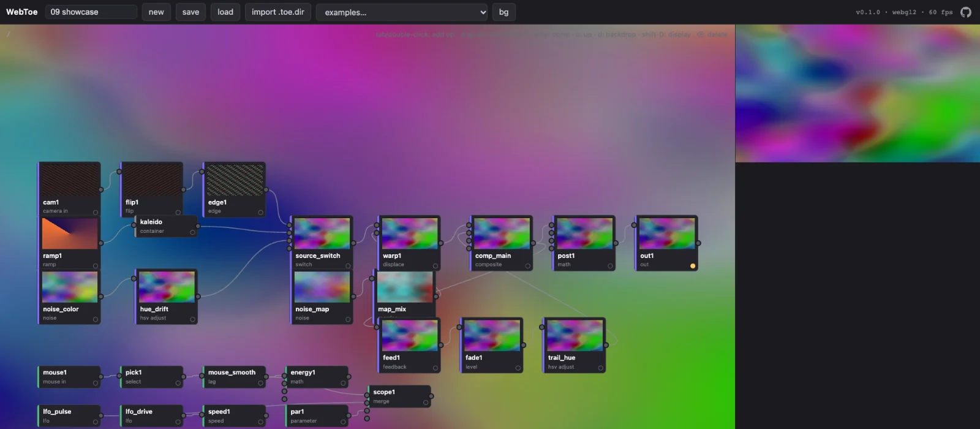The height and width of the screenshot is (429, 980).
Task: Click the version text v0.1.0
Action: click(868, 12)
